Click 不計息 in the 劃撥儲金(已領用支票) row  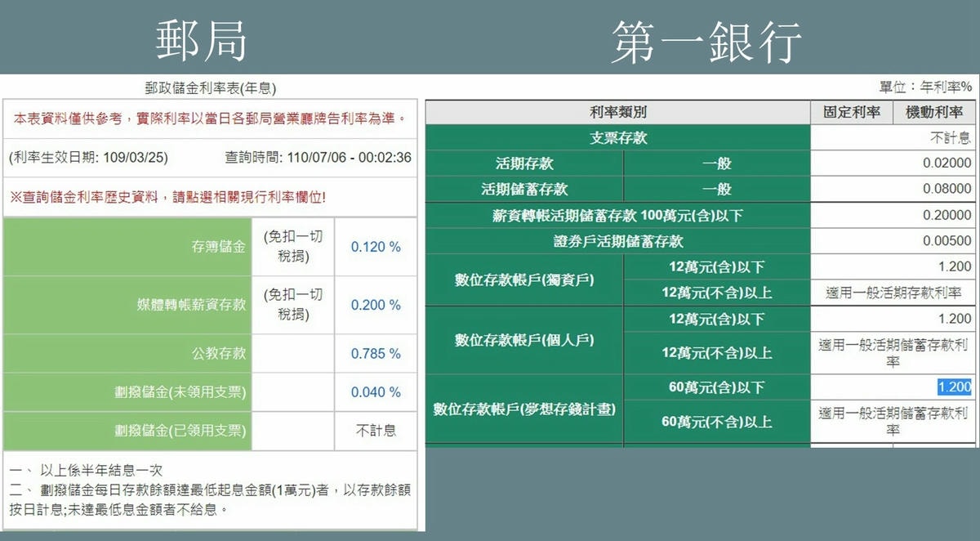[x=376, y=431]
